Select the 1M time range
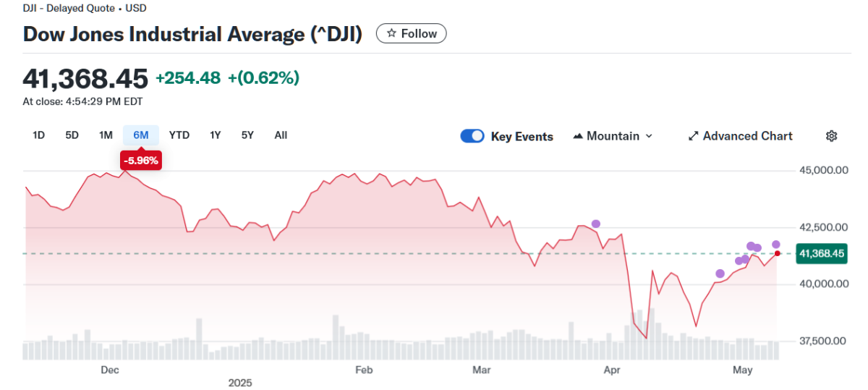Image resolution: width=868 pixels, height=390 pixels. pyautogui.click(x=106, y=135)
